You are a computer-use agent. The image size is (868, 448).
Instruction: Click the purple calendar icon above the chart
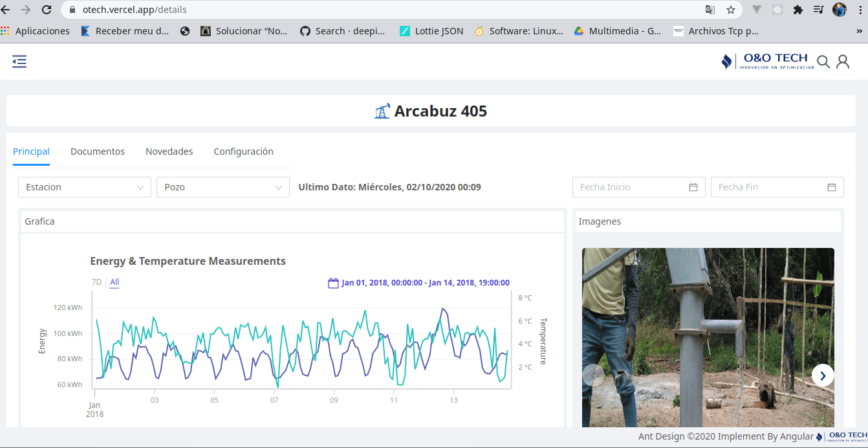click(334, 283)
